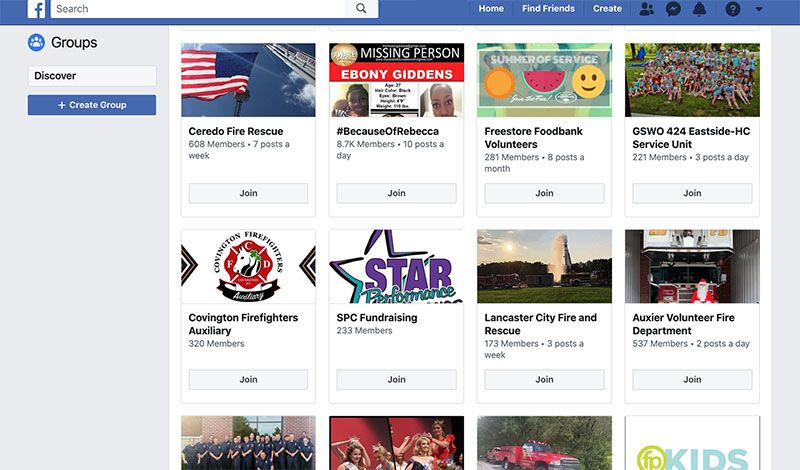Go to Home in top bar
Image resolution: width=800 pixels, height=470 pixels.
(491, 9)
